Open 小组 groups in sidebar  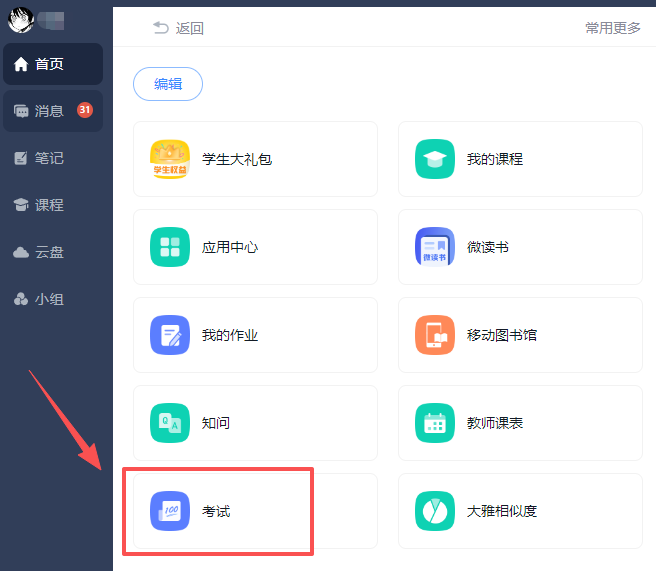(x=53, y=299)
